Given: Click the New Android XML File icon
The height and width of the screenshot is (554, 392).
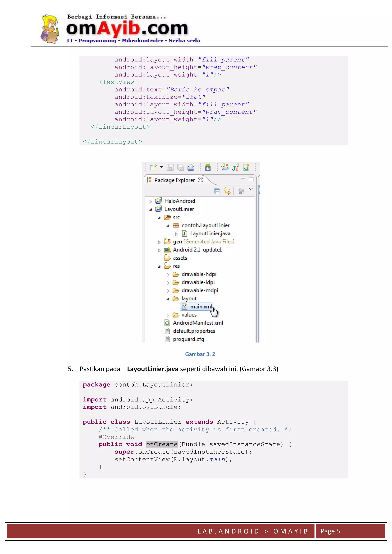Looking at the screenshot, I should [x=246, y=167].
